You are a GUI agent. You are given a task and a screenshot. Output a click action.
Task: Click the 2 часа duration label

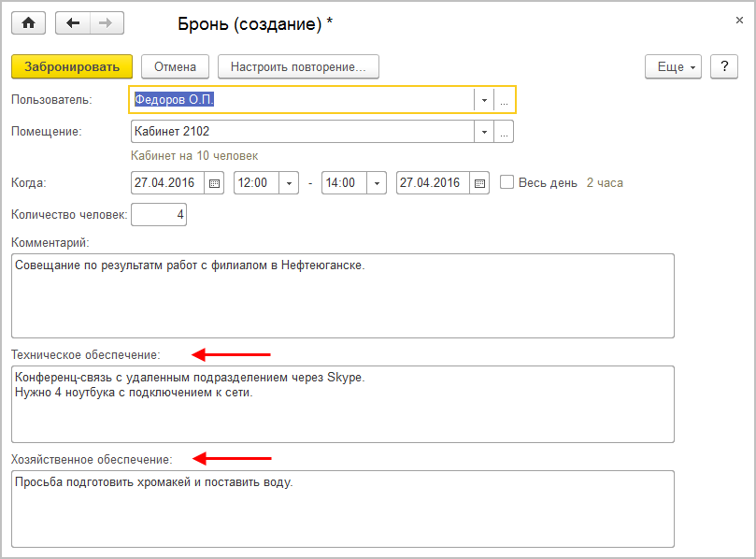click(605, 183)
